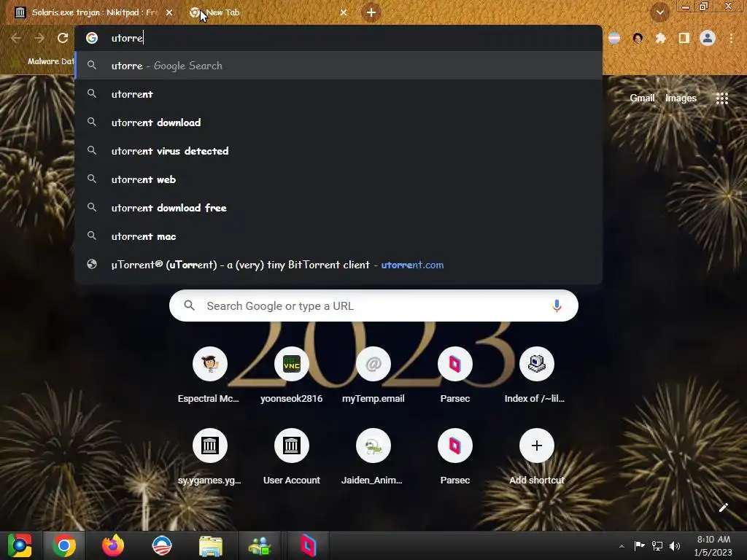
Task: Pick the 'utorrent download free' suggestion
Action: pos(338,208)
